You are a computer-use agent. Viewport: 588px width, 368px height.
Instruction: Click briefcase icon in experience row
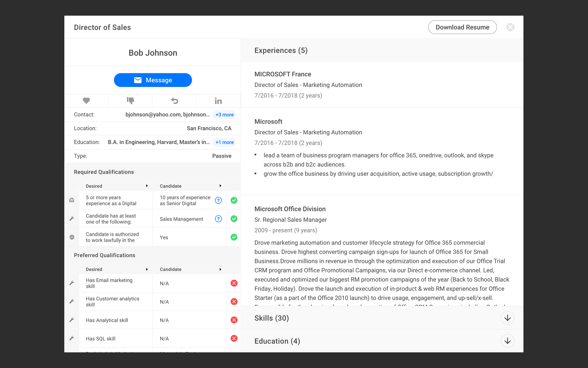click(x=72, y=200)
